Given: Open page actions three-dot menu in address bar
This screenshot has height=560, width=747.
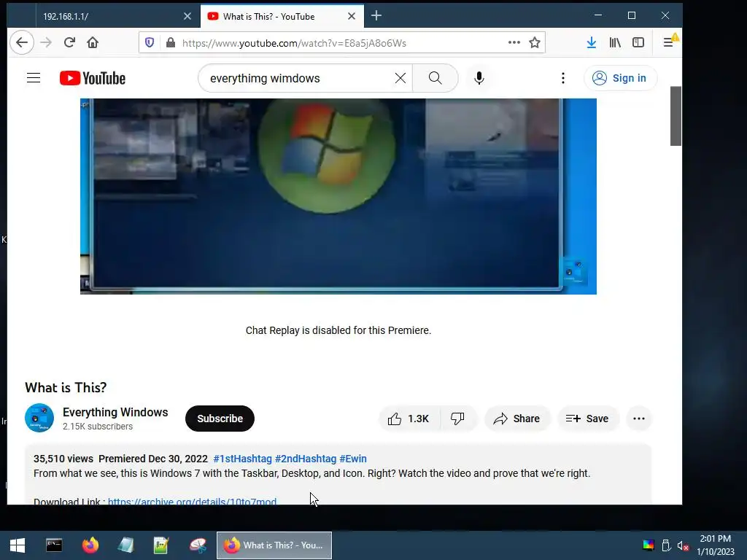Looking at the screenshot, I should tap(514, 42).
